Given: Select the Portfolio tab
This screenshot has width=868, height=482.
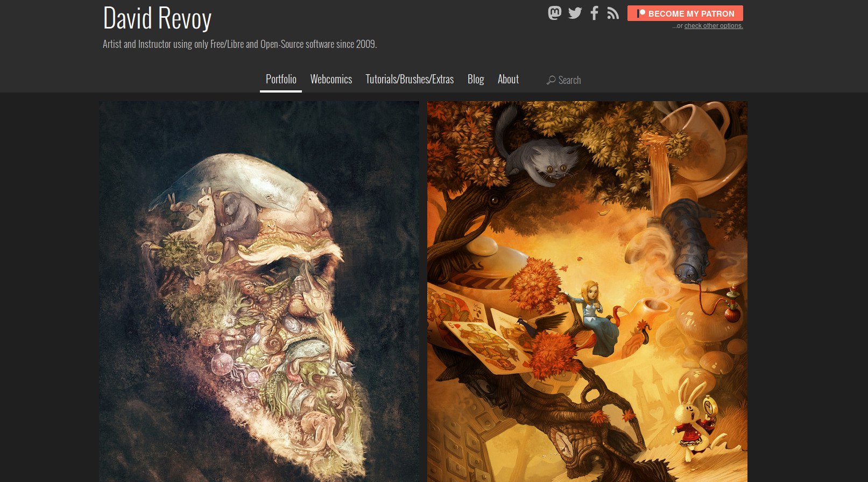Looking at the screenshot, I should point(281,79).
